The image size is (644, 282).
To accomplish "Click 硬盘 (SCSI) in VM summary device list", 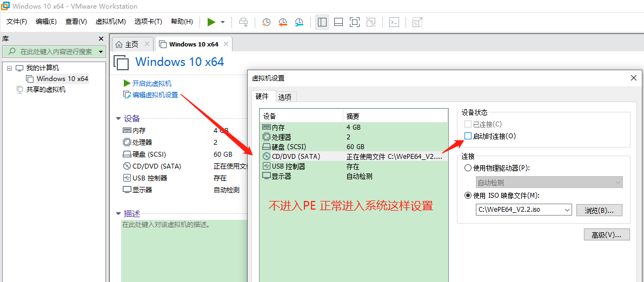I will coord(148,155).
